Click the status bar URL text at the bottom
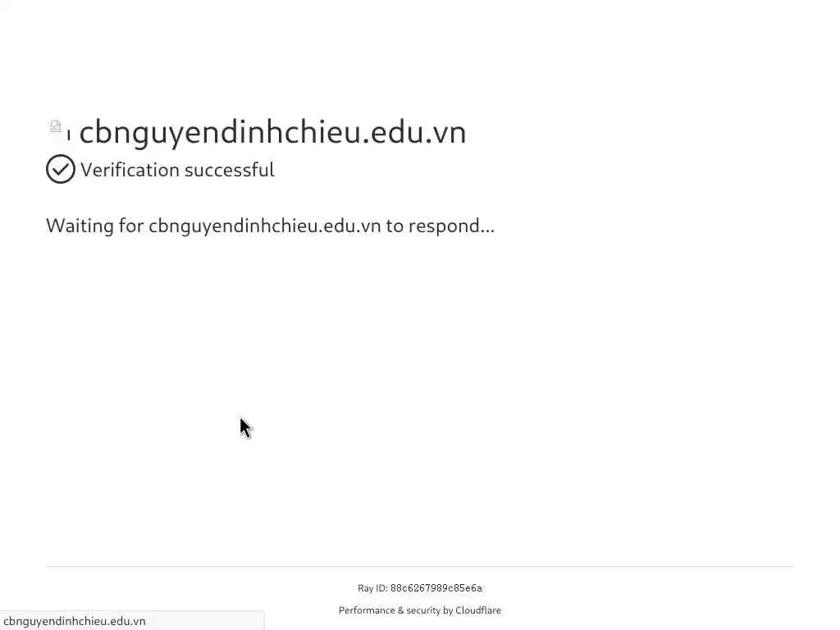This screenshot has width=840, height=630. [x=75, y=621]
